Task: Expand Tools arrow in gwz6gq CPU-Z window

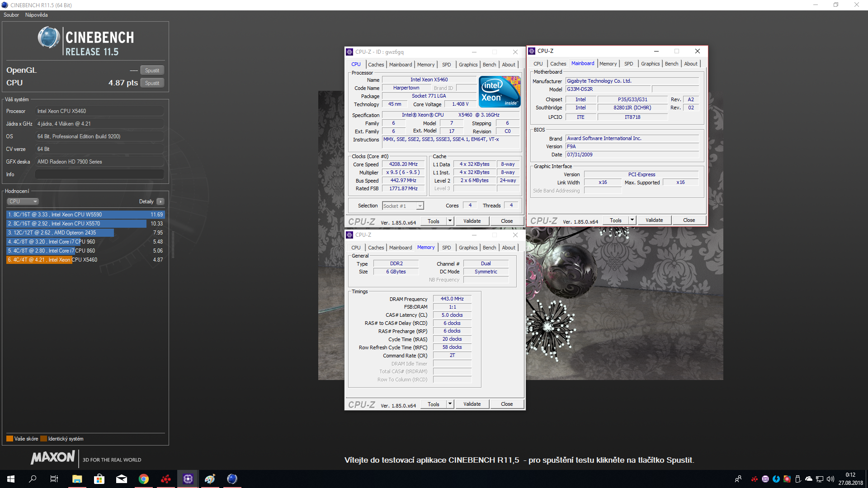Action: click(x=450, y=221)
